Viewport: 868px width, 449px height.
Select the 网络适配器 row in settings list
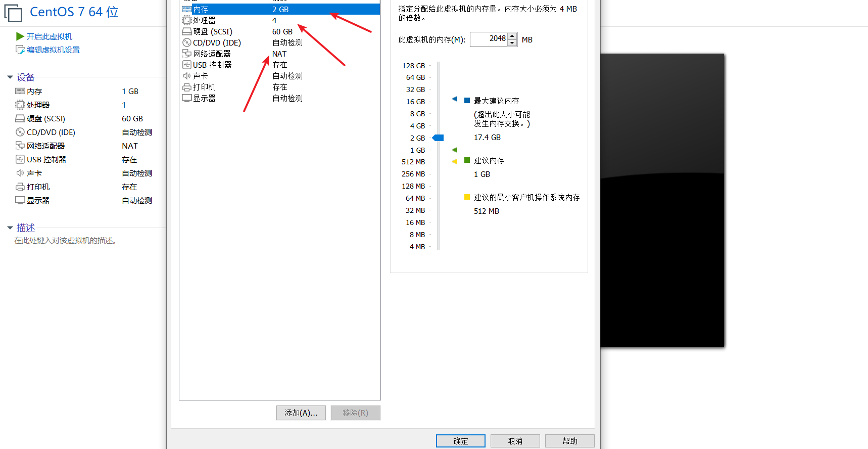click(x=280, y=54)
